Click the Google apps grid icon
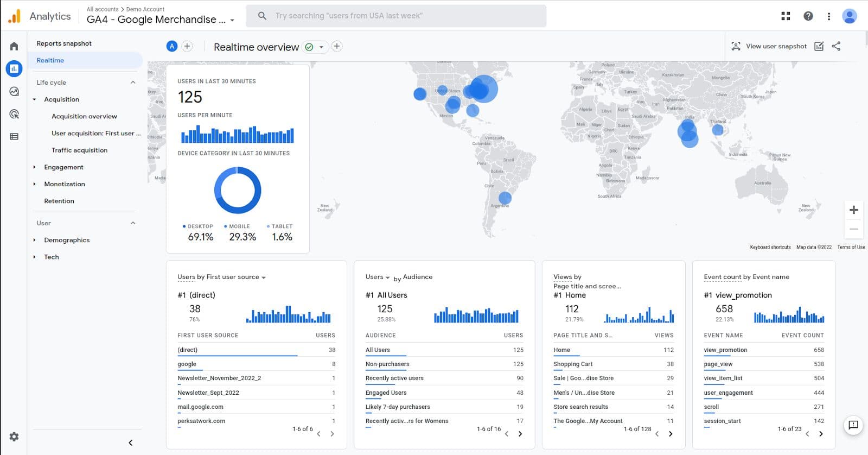The height and width of the screenshot is (455, 868). coord(786,16)
